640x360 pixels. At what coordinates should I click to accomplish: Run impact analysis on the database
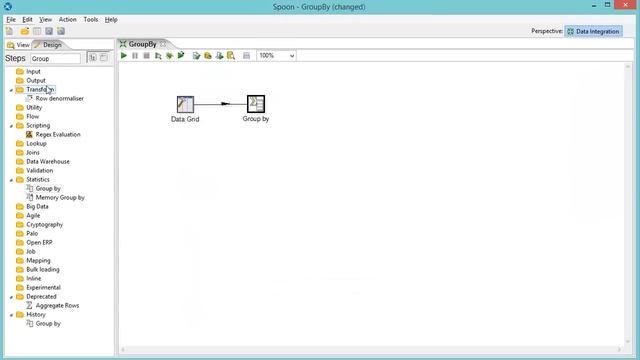coord(208,56)
